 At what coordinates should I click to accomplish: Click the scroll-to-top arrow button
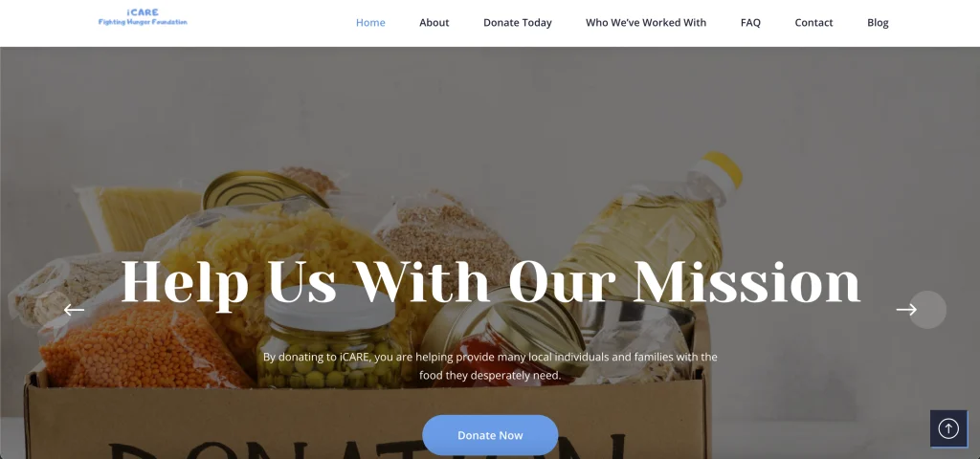coord(948,428)
